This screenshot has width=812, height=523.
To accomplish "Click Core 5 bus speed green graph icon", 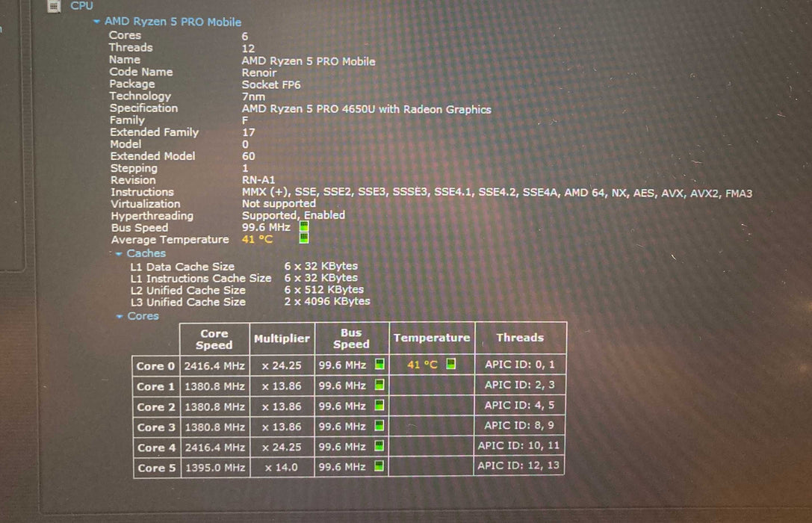I will [x=379, y=466].
